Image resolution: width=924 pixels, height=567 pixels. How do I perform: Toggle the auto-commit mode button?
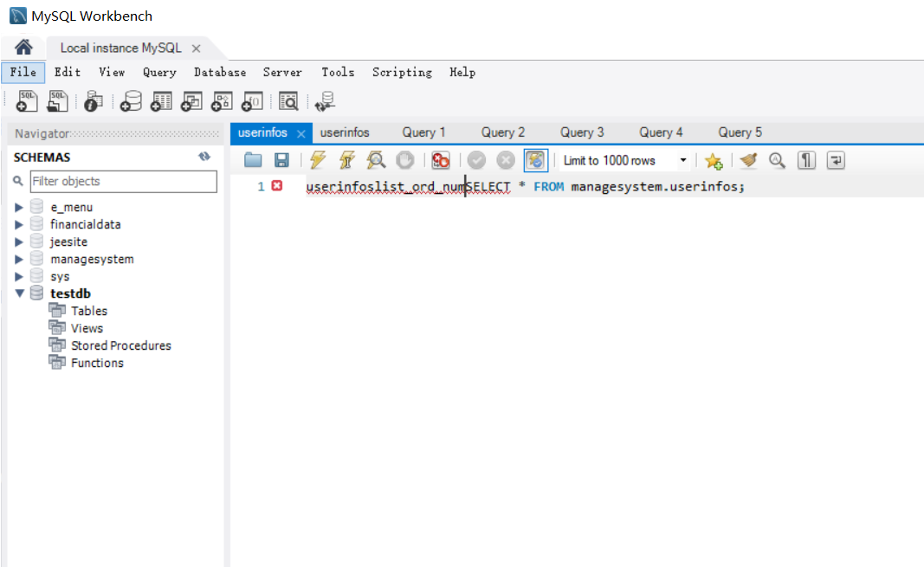pos(536,160)
